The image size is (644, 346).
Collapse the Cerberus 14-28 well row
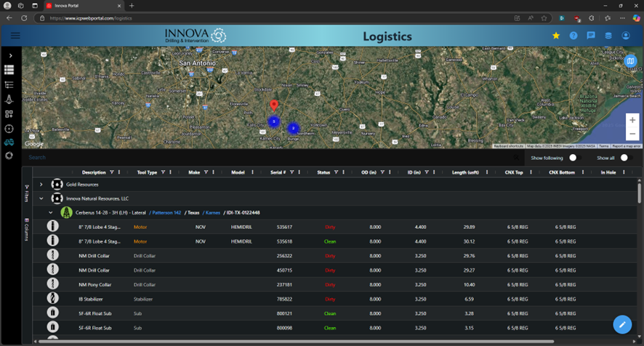click(x=50, y=212)
